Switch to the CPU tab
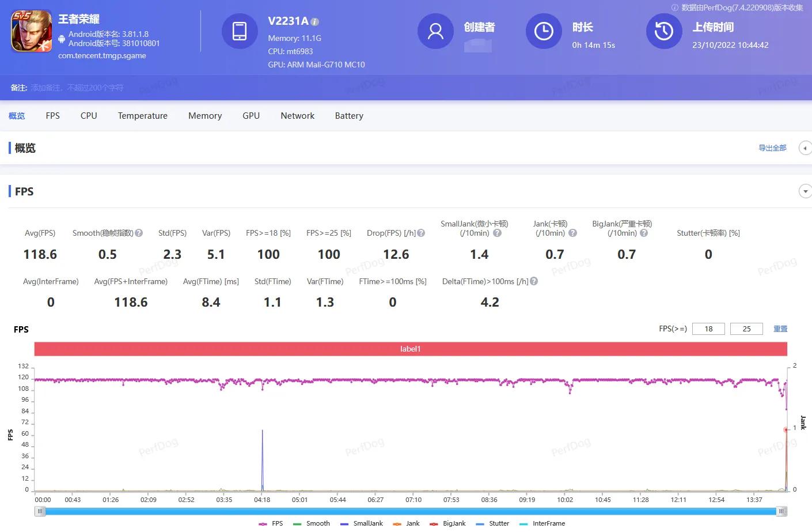This screenshot has width=812, height=532. [x=88, y=115]
